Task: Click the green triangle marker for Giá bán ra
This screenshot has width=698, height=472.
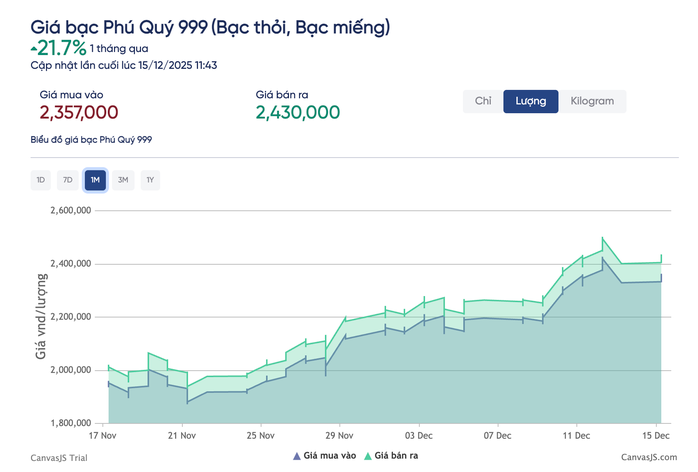Action: [x=367, y=456]
